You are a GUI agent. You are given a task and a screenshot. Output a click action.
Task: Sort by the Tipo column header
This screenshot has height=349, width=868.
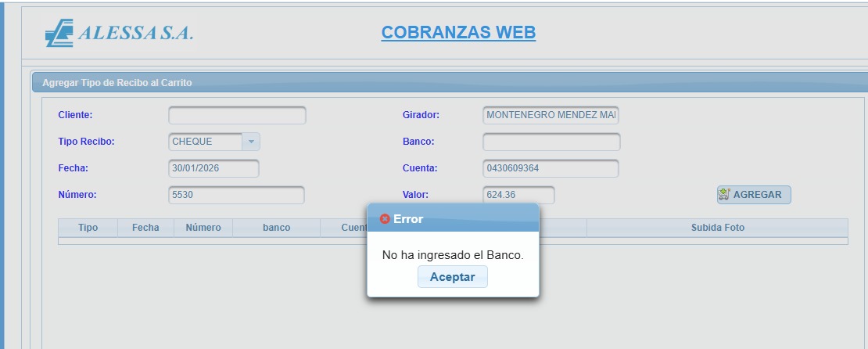[x=88, y=228]
